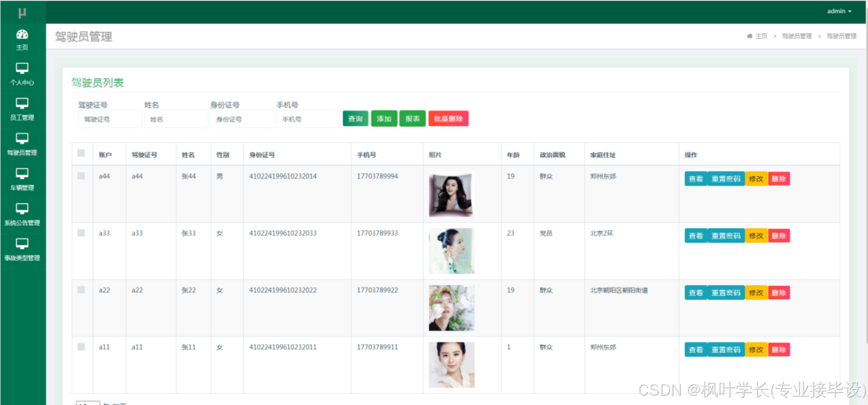Screen dimensions: 868x405
Task: Click the first 驾驶员管理 breadcrumb link
Action: 797,36
